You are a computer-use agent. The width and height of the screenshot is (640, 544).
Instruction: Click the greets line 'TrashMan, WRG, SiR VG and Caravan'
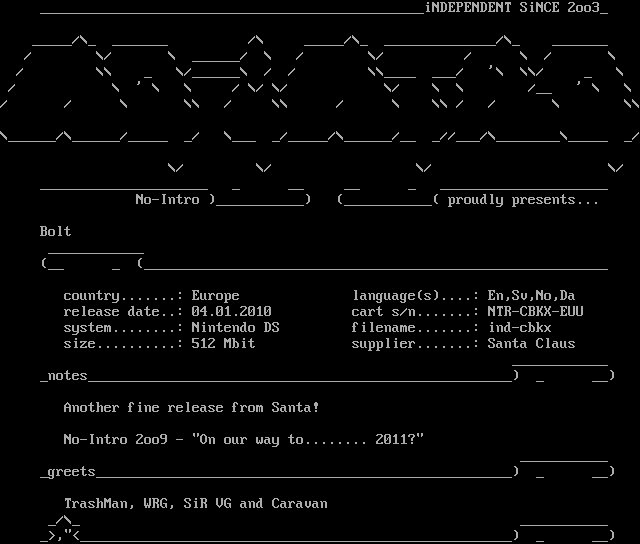[x=196, y=504]
